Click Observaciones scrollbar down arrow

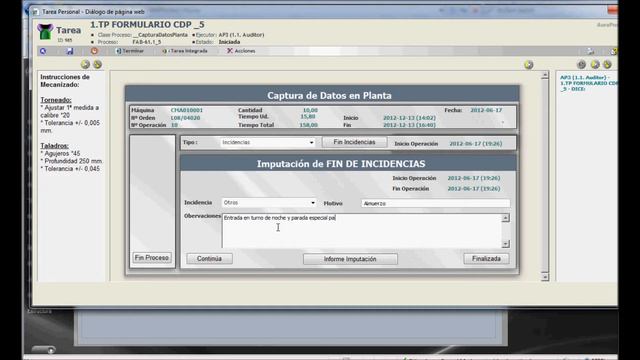(x=505, y=244)
